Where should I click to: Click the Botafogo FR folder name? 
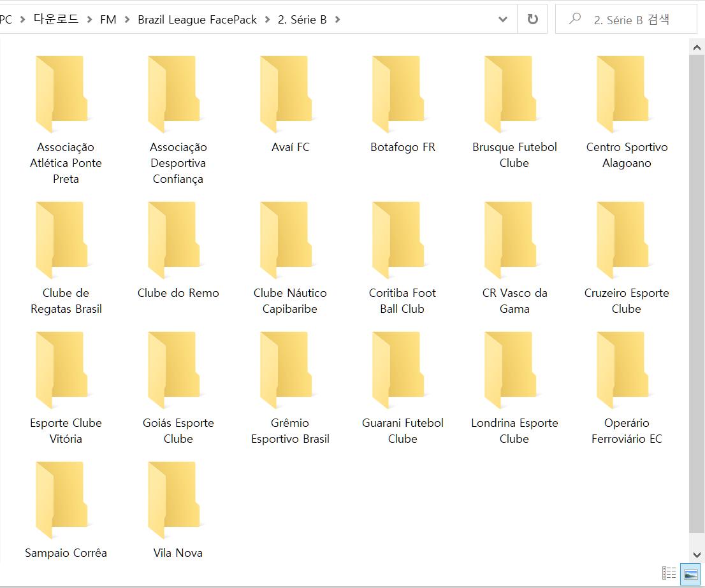pos(403,147)
